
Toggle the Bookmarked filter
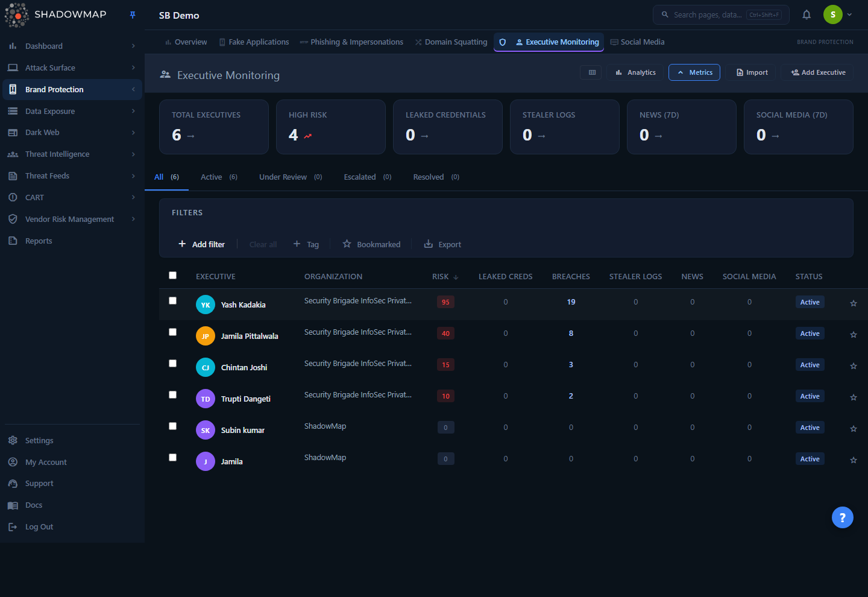tap(371, 244)
